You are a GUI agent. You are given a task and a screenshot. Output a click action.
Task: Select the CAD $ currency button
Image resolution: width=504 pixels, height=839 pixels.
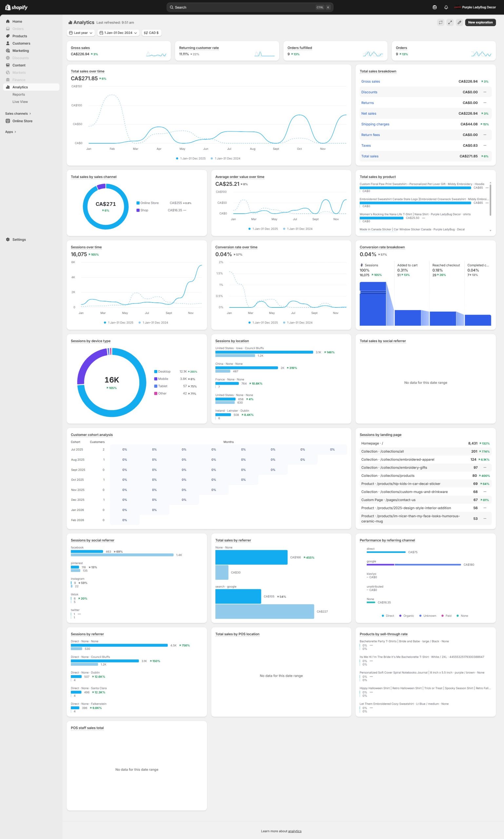tap(151, 33)
